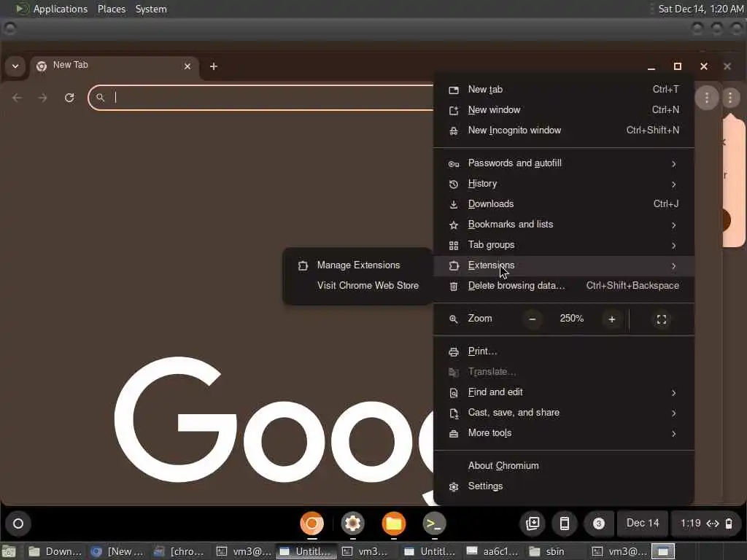
Task: Close the New Tab tab
Action: 187,66
